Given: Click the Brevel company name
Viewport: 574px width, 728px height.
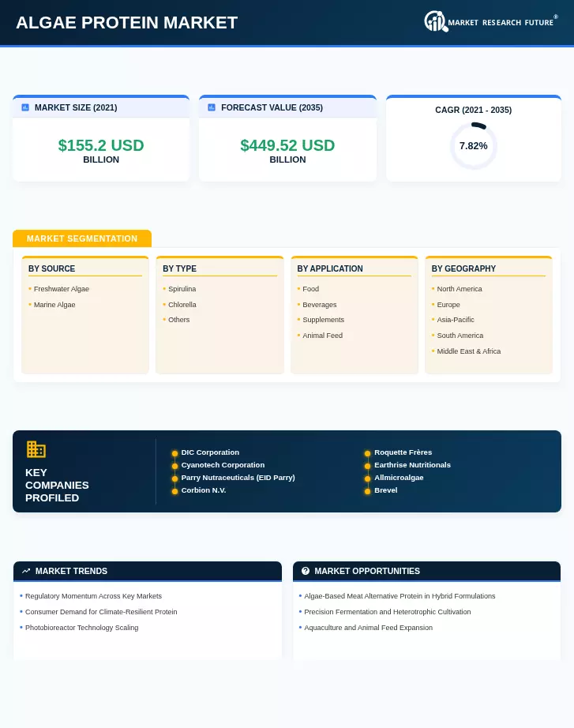Looking at the screenshot, I should tap(386, 490).
